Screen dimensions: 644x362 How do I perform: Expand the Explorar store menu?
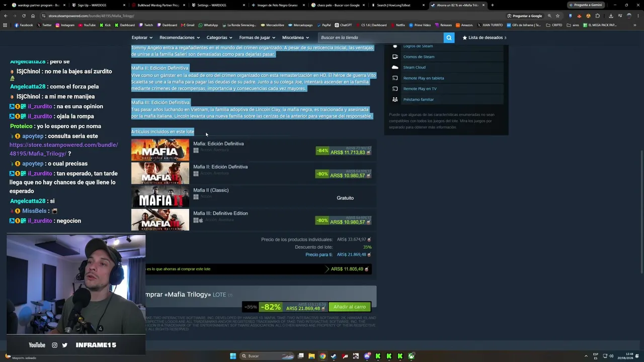click(x=142, y=37)
